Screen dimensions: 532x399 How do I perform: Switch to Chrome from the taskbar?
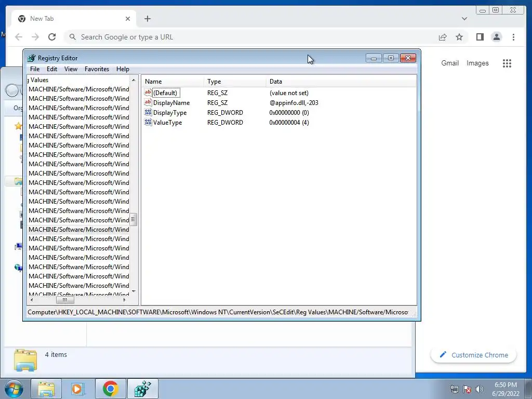pyautogui.click(x=110, y=389)
